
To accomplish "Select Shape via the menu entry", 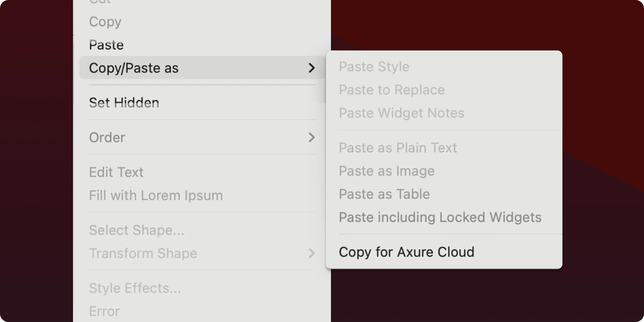I will 136,230.
